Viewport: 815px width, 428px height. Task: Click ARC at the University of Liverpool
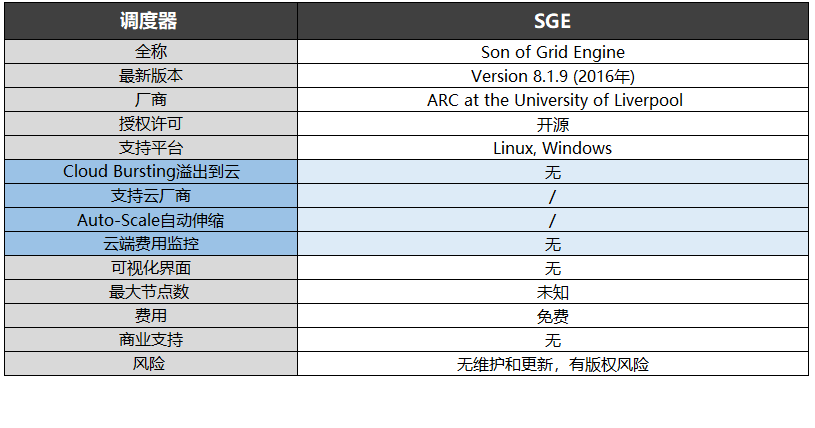[552, 100]
